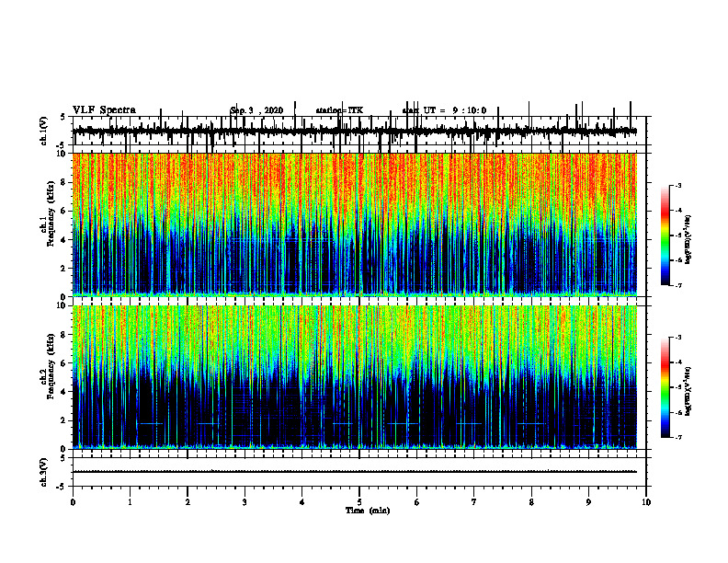
Task: Click inside the ch.1 spectrogram panel
Action: click(355, 224)
